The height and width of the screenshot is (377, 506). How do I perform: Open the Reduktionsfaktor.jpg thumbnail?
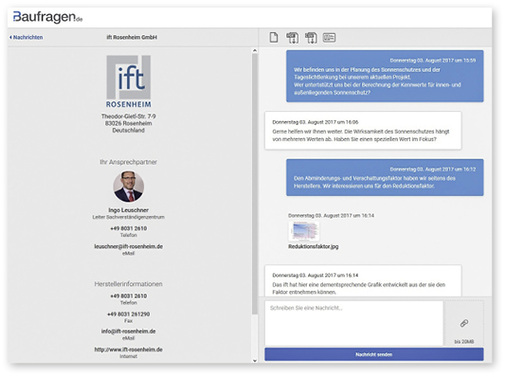304,231
